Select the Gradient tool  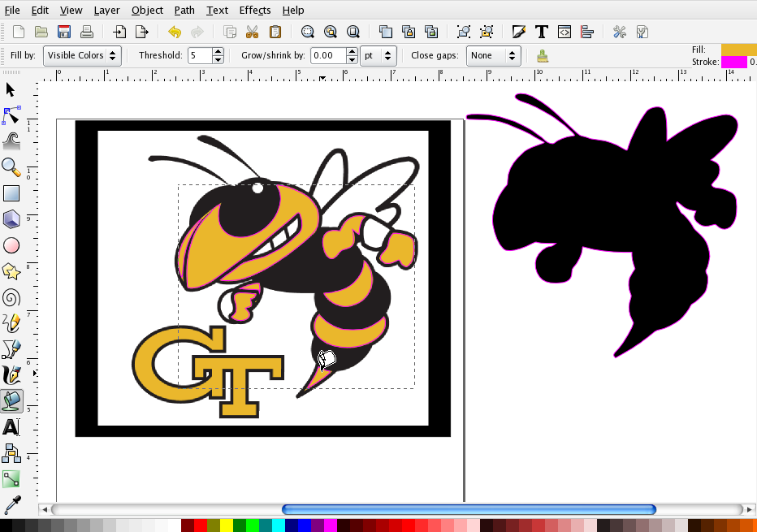click(x=11, y=479)
